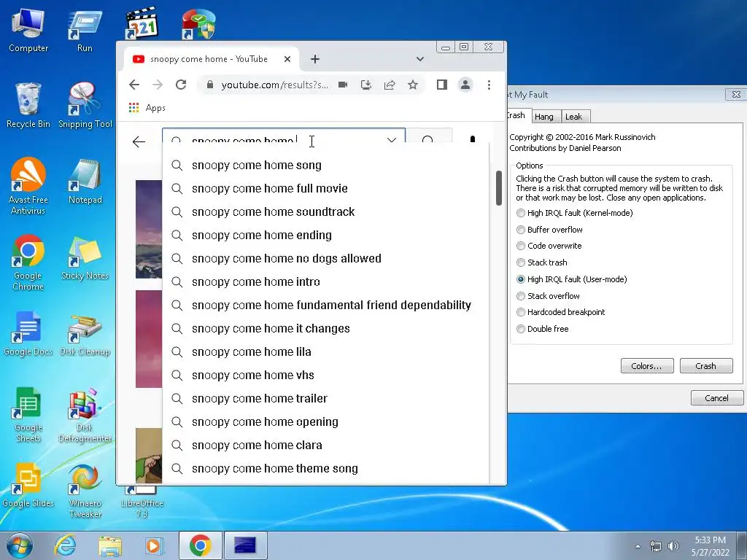Pick suggestion 'snoopy come home soundtrack'

tap(326, 212)
